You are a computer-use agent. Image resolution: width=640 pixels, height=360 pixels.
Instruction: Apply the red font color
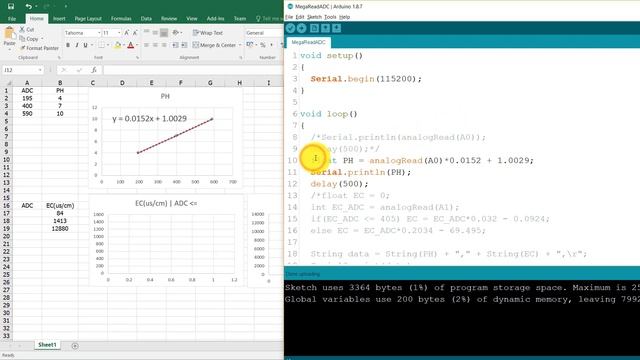pyautogui.click(x=131, y=45)
